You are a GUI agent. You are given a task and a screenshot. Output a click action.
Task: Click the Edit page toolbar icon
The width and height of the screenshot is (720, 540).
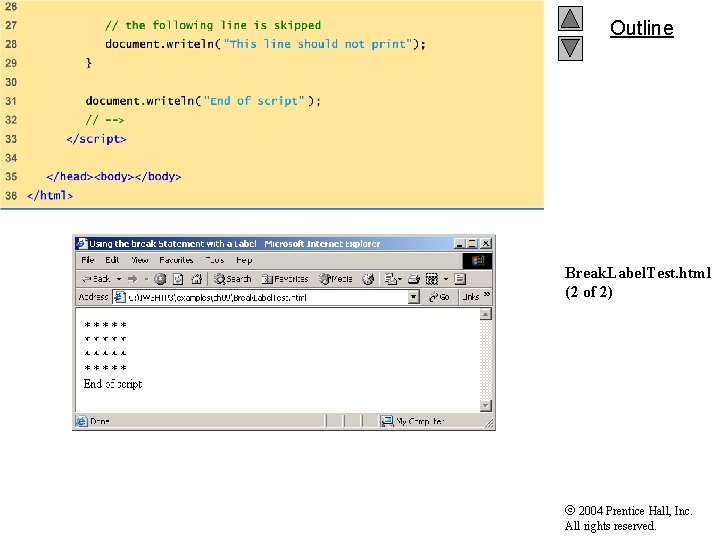coord(432,279)
